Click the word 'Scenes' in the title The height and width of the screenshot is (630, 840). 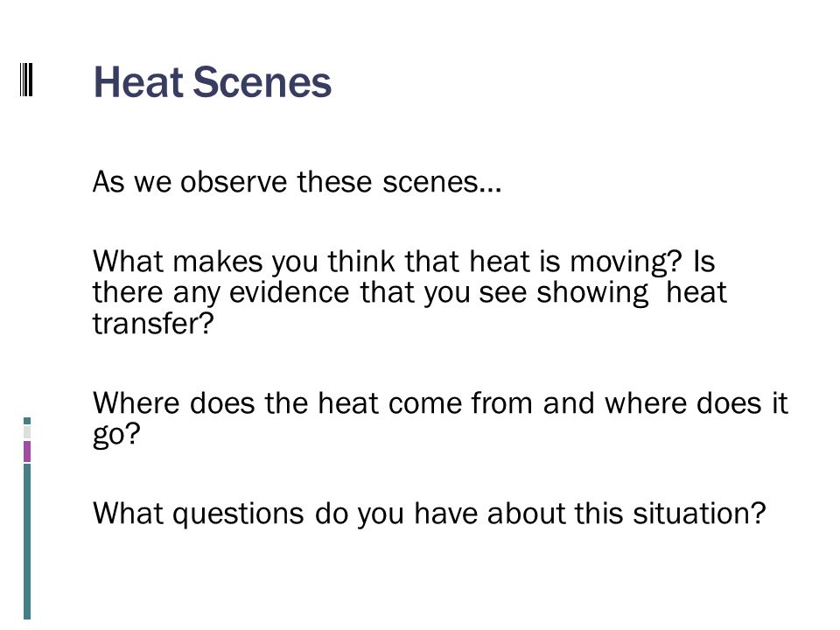(x=262, y=82)
